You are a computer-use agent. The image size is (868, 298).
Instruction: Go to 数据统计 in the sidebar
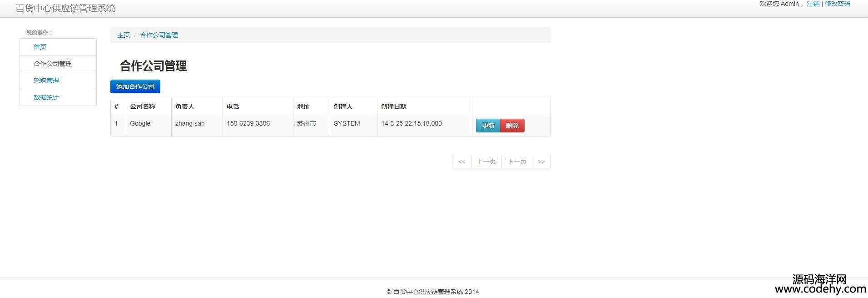46,97
